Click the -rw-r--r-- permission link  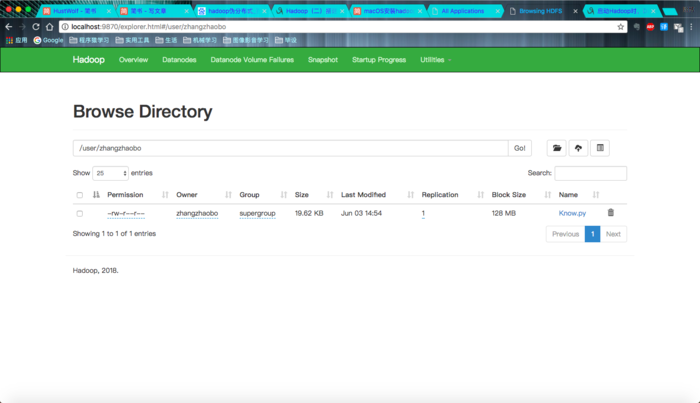(x=126, y=213)
